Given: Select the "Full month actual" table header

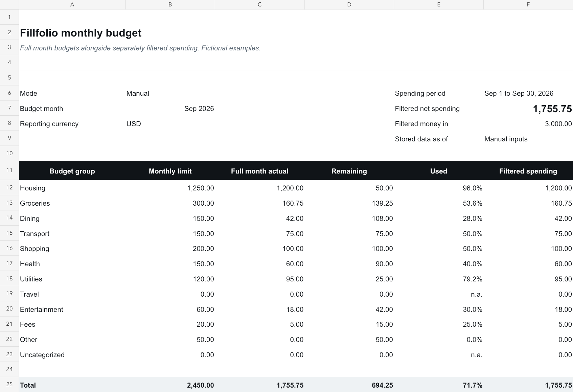Looking at the screenshot, I should coord(260,171).
